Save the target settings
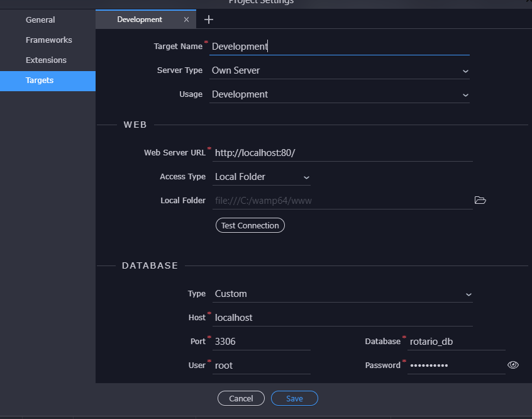Screen dimensions: 532x419 294,398
